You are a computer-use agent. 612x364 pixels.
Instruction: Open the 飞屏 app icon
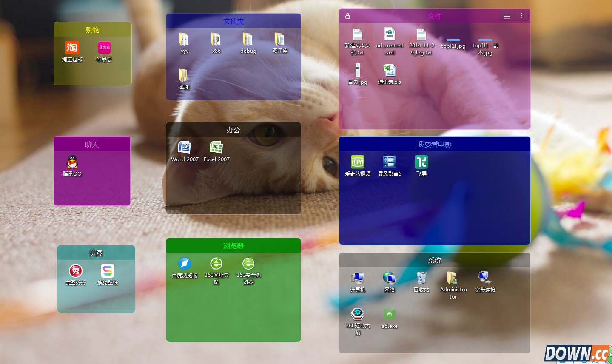421,162
